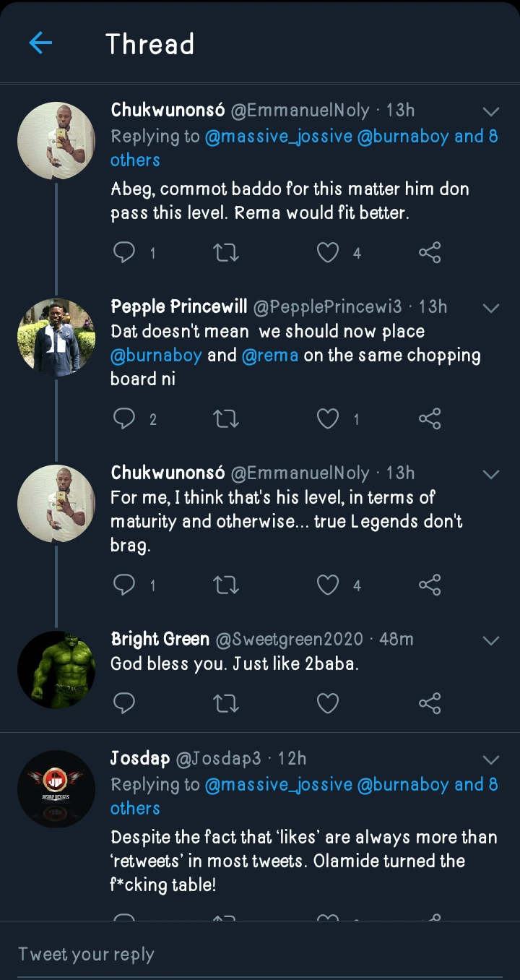Reply to Pepple Princewill's tweet

125,419
